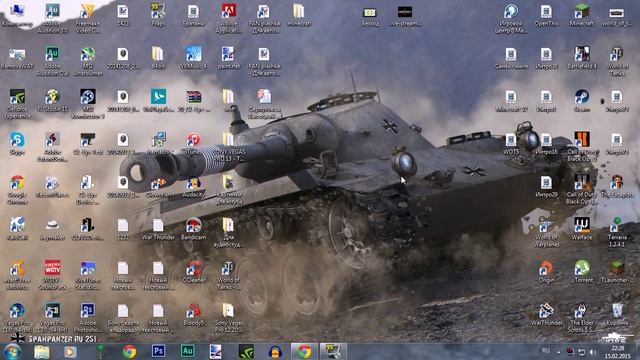Select the RaidCall desktop icon
This screenshot has width=640, height=360.
[x=17, y=229]
